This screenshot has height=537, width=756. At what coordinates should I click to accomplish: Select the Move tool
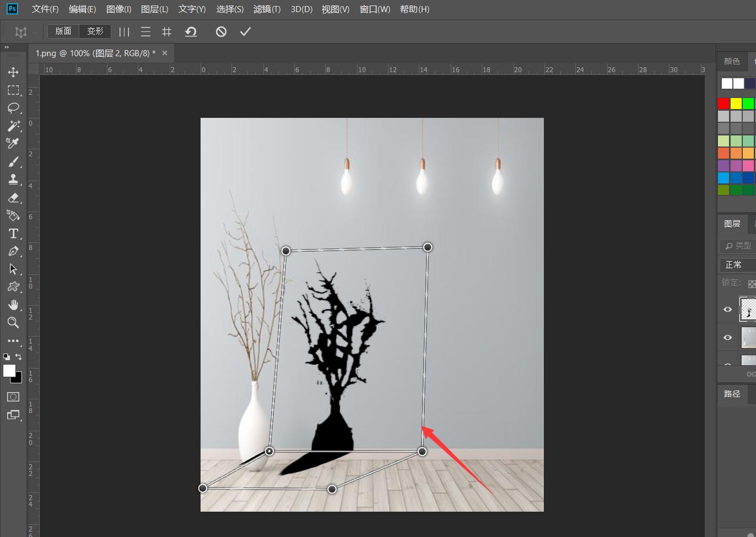13,72
